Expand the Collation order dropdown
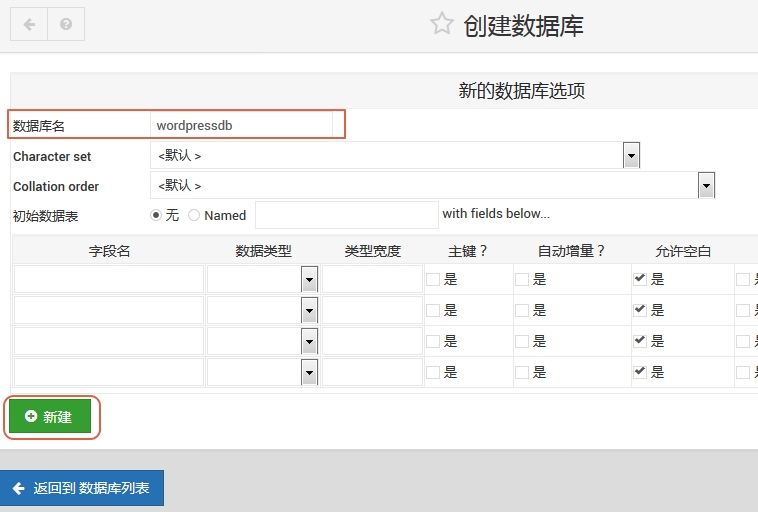 (706, 185)
